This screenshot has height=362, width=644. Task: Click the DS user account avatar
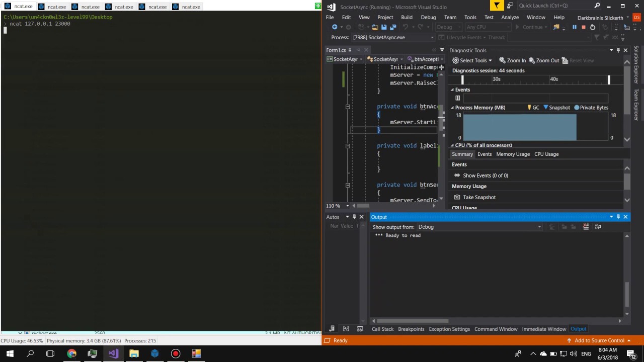tap(636, 18)
